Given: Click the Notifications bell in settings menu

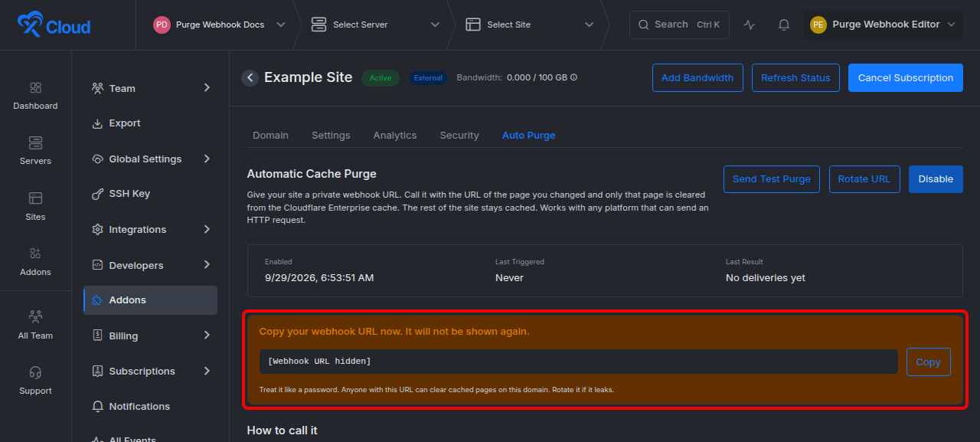Looking at the screenshot, I should [x=97, y=407].
